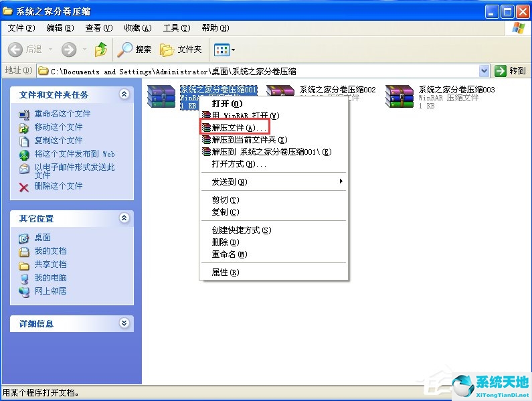532x401 pixels.
Task: Collapse the 其它位置 panel
Action: point(124,218)
